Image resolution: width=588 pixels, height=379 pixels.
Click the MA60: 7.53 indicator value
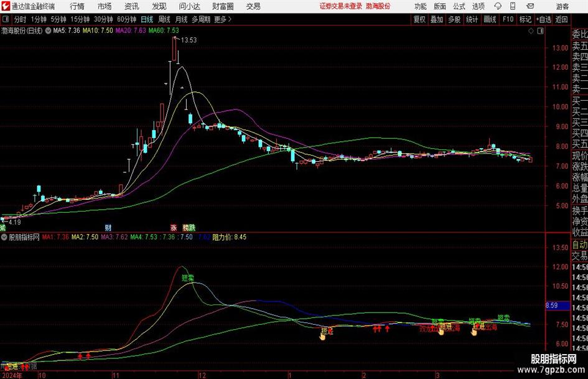pos(164,30)
